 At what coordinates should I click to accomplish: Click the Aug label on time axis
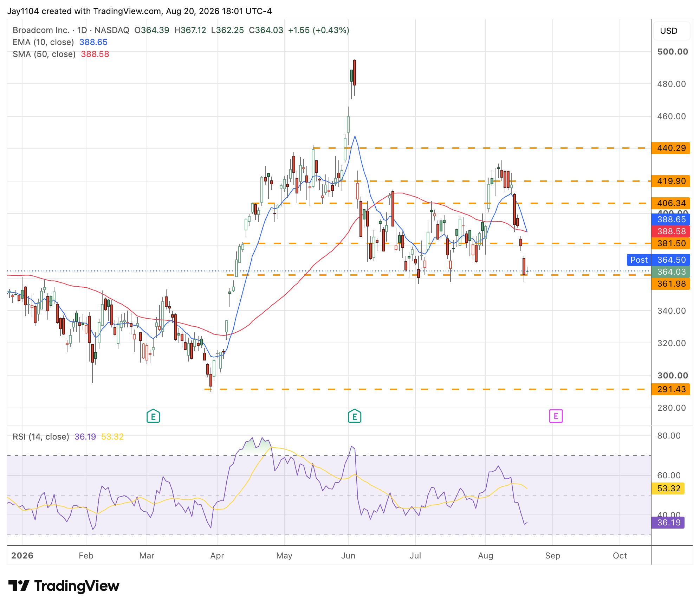486,556
